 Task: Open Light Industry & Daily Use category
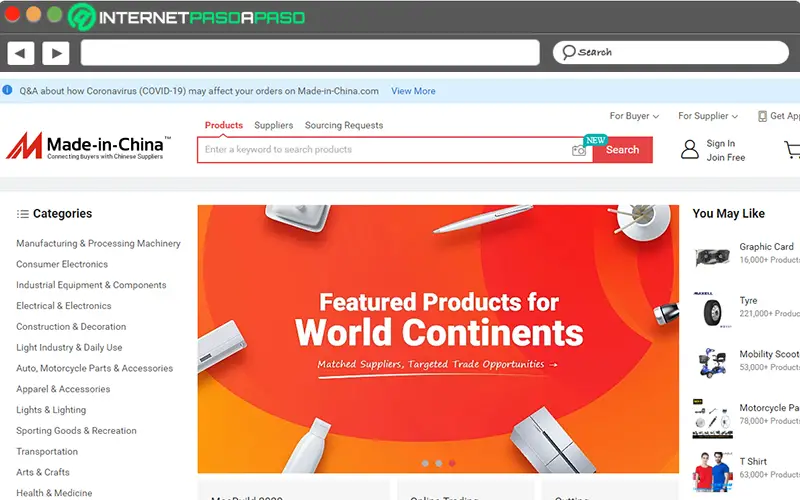coord(69,347)
